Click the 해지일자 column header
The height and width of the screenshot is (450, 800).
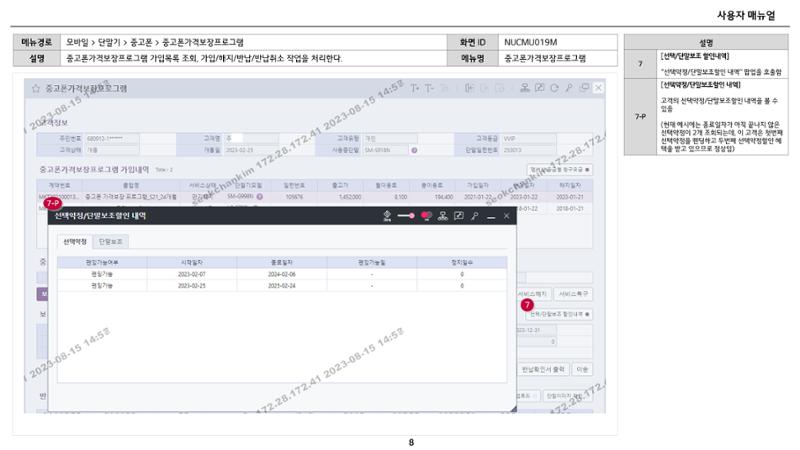(569, 185)
